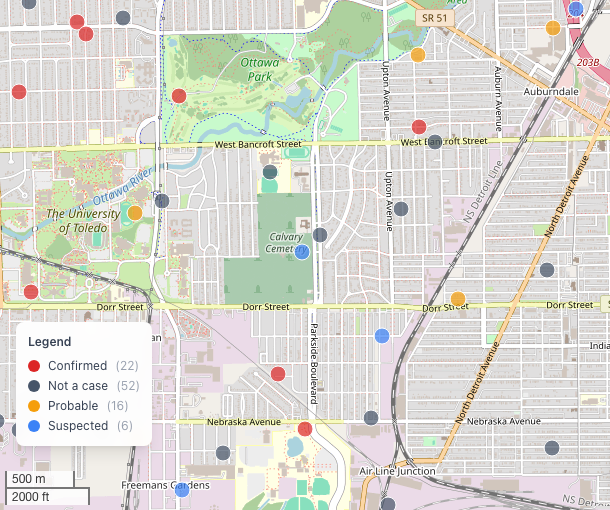The height and width of the screenshot is (510, 610).
Task: Click the Auburndale neighborhood label
Action: (551, 92)
